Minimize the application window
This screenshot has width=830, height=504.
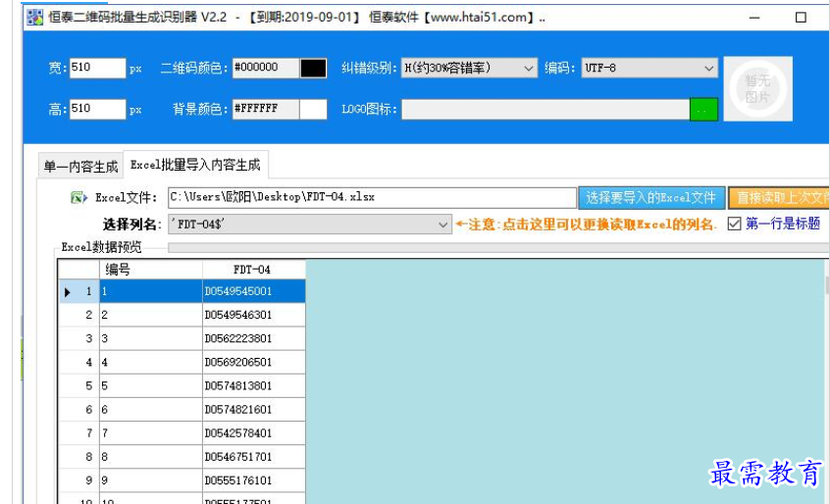[x=754, y=18]
